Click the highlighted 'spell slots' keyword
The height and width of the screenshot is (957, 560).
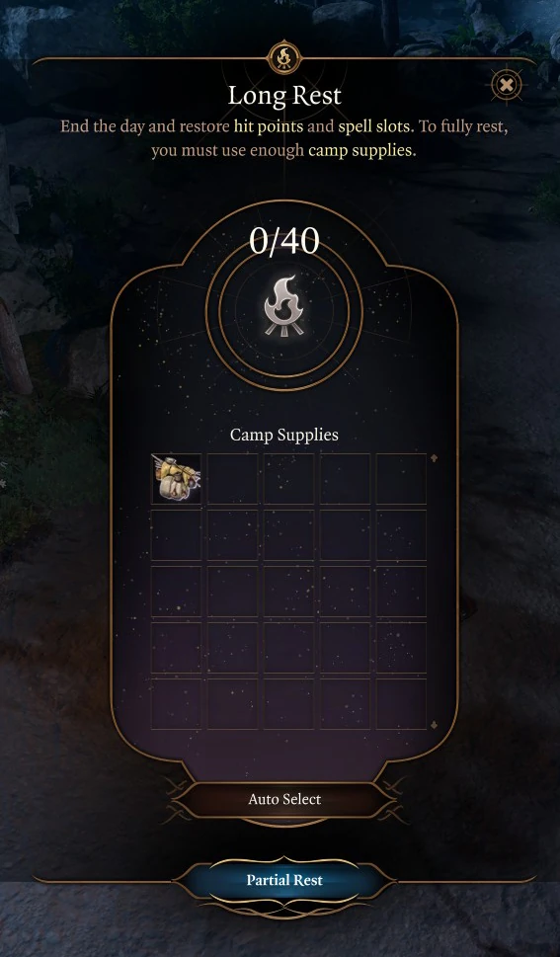[x=375, y=126]
